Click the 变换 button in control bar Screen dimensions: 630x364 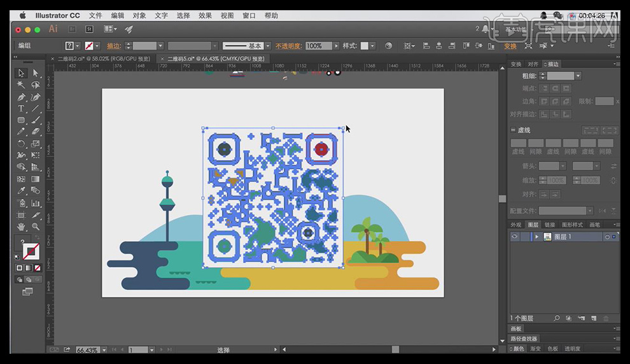pos(510,46)
